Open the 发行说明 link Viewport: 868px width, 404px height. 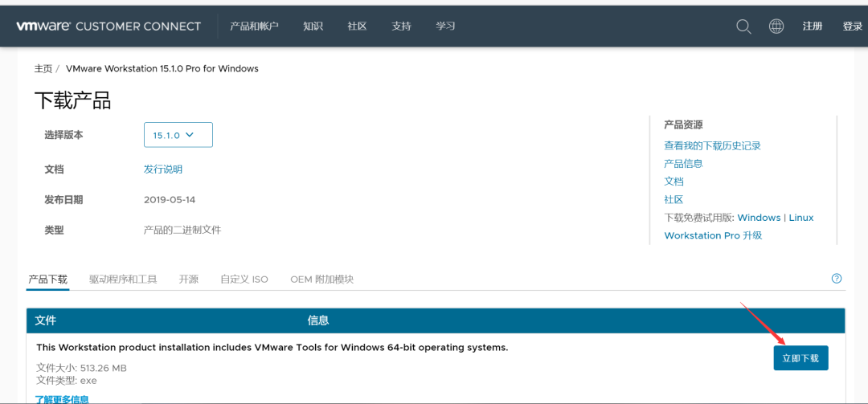[x=162, y=169]
